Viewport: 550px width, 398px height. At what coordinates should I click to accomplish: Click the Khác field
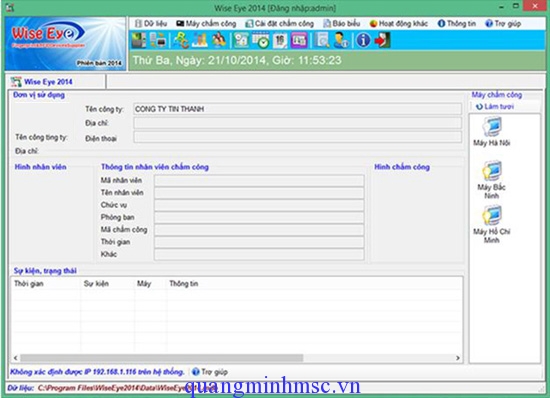(259, 254)
